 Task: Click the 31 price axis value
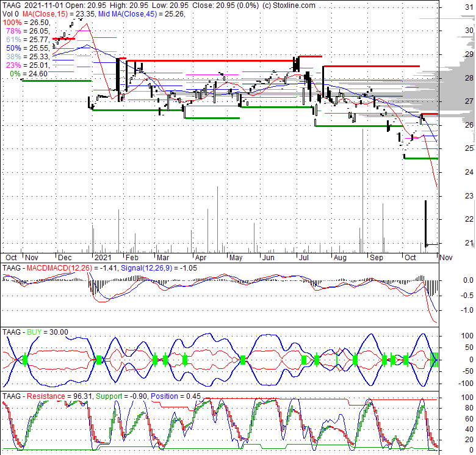click(469, 7)
